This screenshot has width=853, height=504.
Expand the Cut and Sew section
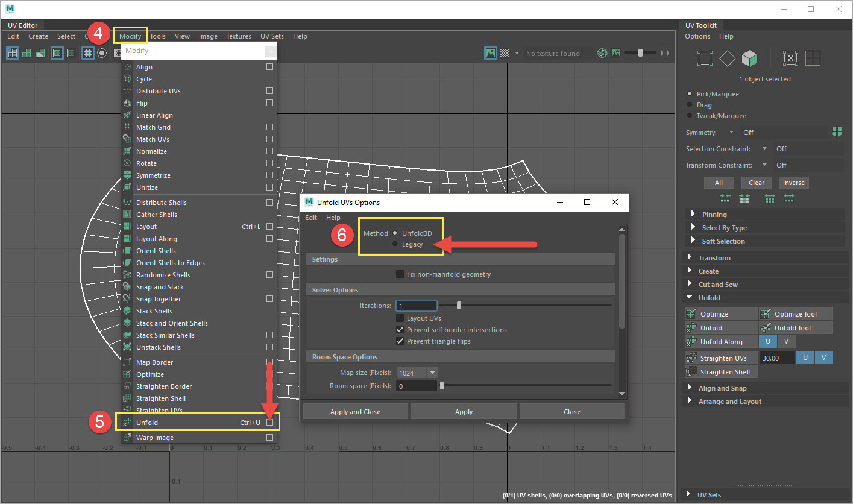(766, 285)
